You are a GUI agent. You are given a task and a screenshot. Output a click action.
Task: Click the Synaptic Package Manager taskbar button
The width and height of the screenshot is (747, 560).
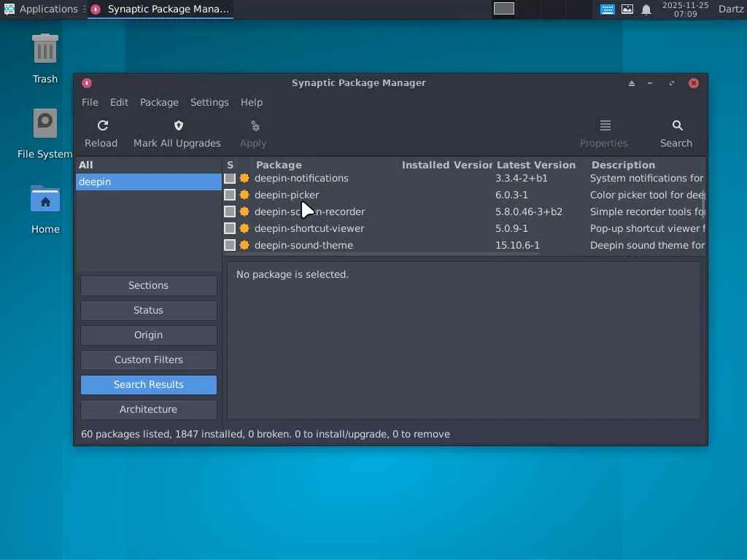click(x=161, y=9)
